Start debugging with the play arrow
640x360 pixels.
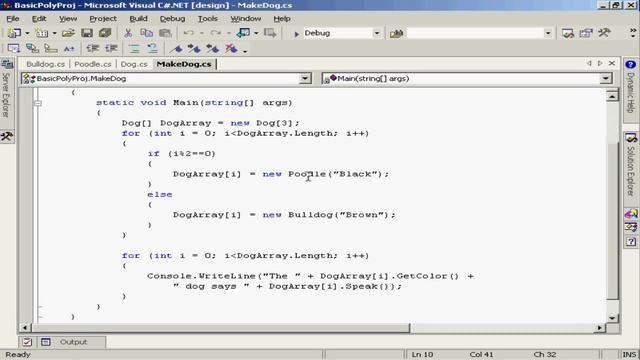(x=296, y=33)
